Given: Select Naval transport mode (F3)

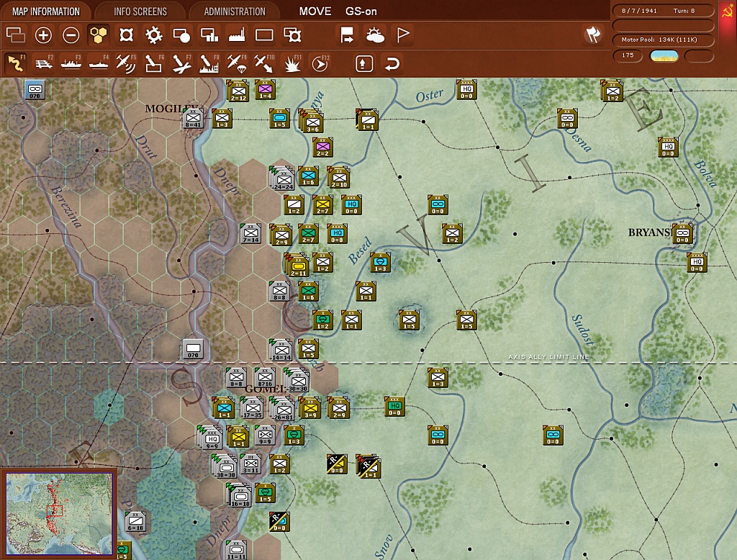Looking at the screenshot, I should (x=71, y=63).
